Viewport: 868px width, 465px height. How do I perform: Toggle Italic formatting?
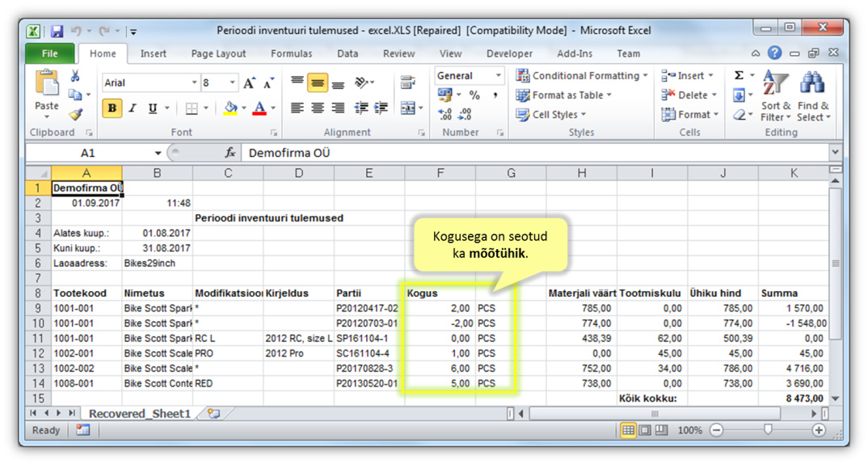point(133,108)
